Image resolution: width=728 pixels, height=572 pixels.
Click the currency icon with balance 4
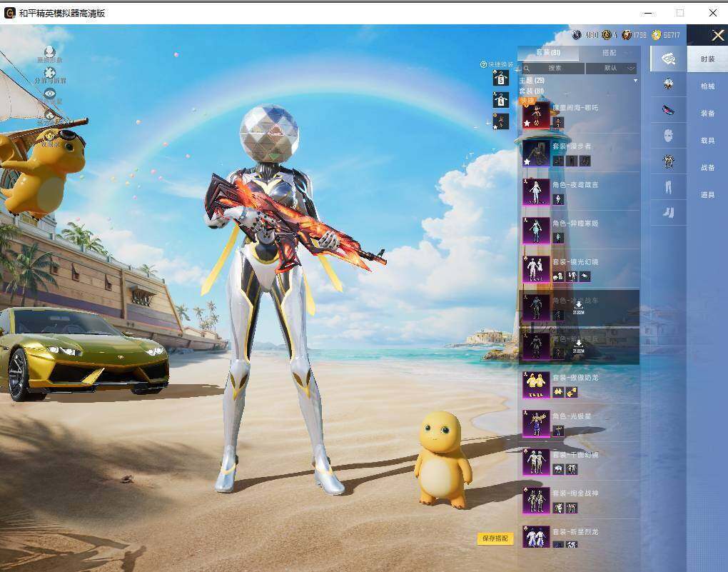pos(607,35)
